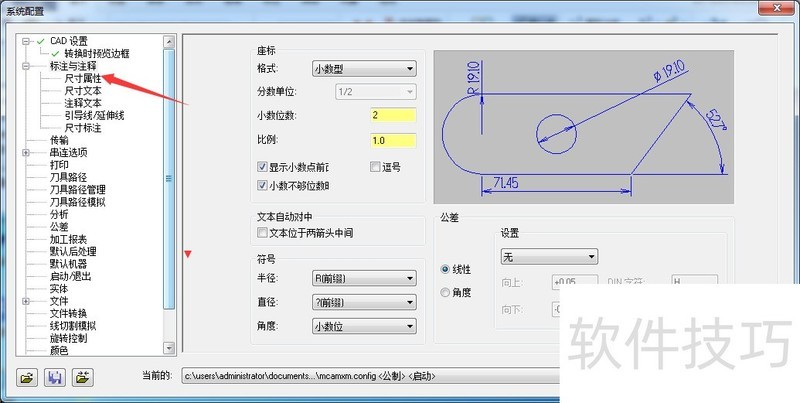
Task: Select 旋转控制 in the tree
Action: 68,338
